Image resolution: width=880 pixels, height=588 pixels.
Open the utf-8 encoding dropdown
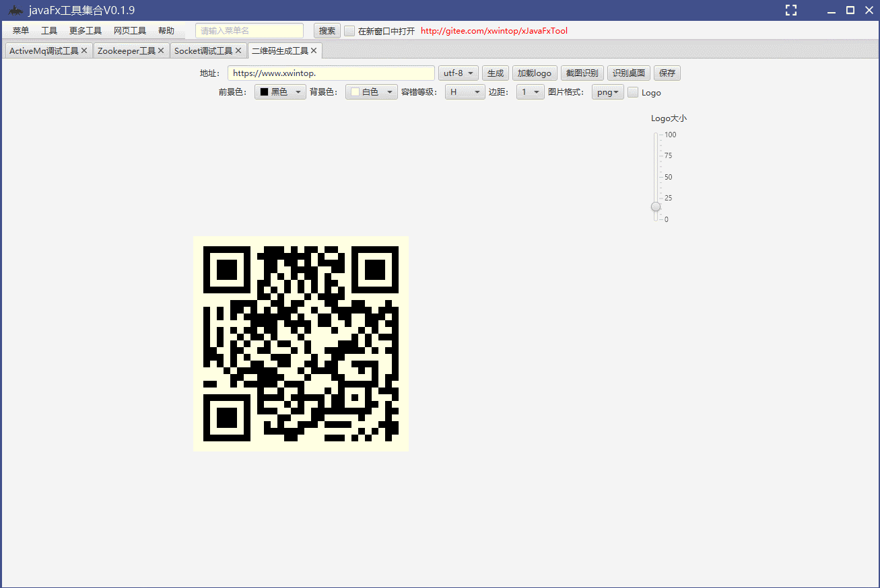pos(459,73)
